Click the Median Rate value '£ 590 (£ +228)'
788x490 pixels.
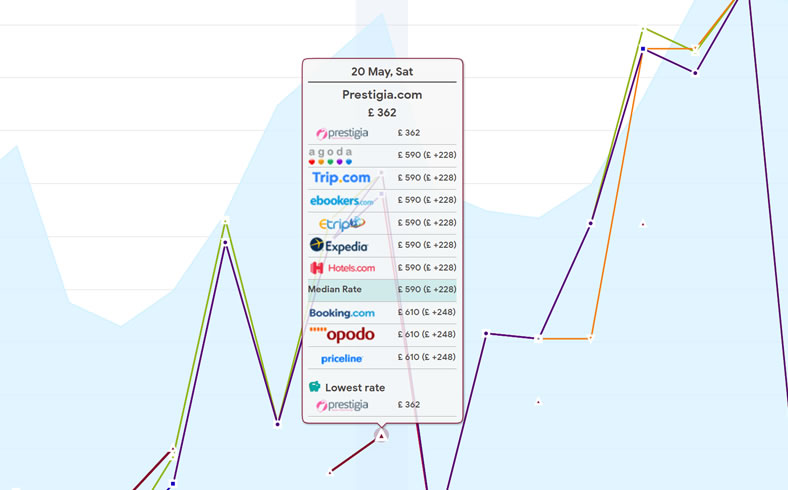[427, 289]
